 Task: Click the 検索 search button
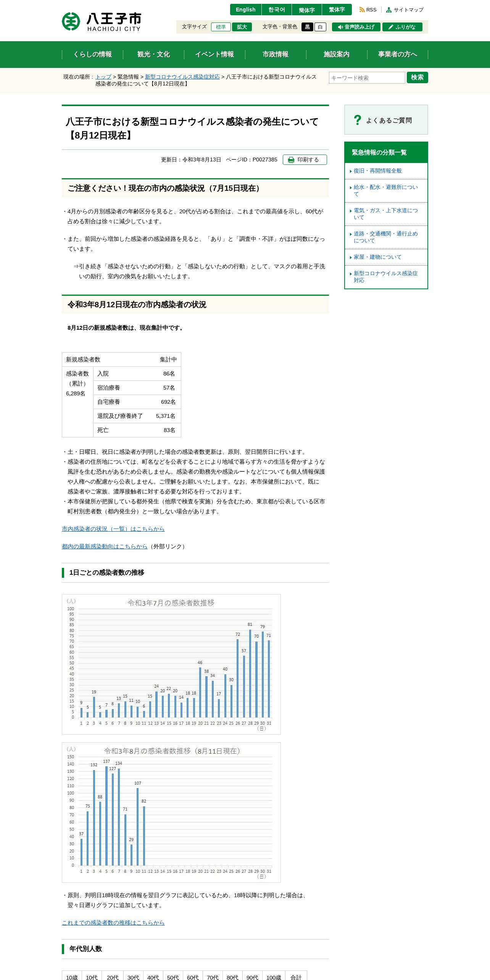(417, 77)
